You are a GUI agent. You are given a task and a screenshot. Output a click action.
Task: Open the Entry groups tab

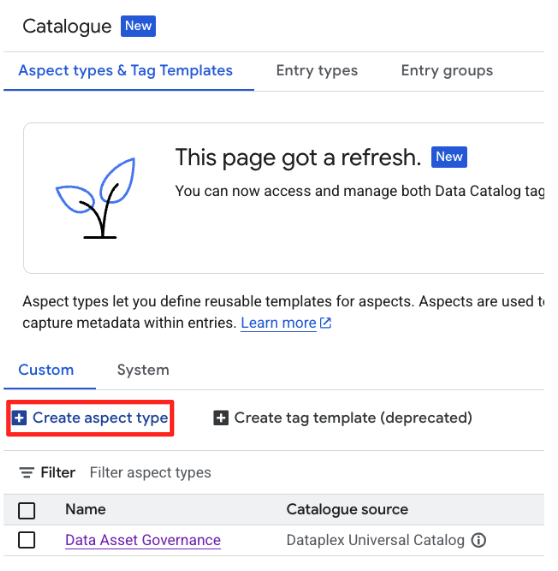[x=447, y=71]
